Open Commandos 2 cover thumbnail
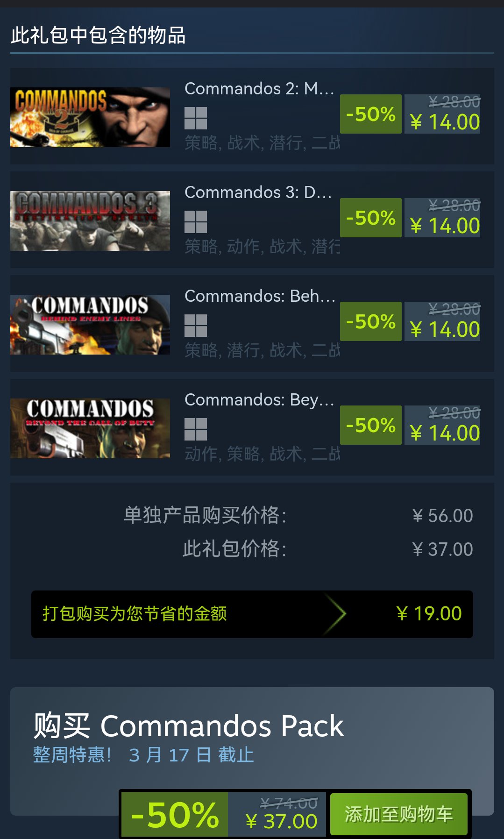 click(x=90, y=117)
